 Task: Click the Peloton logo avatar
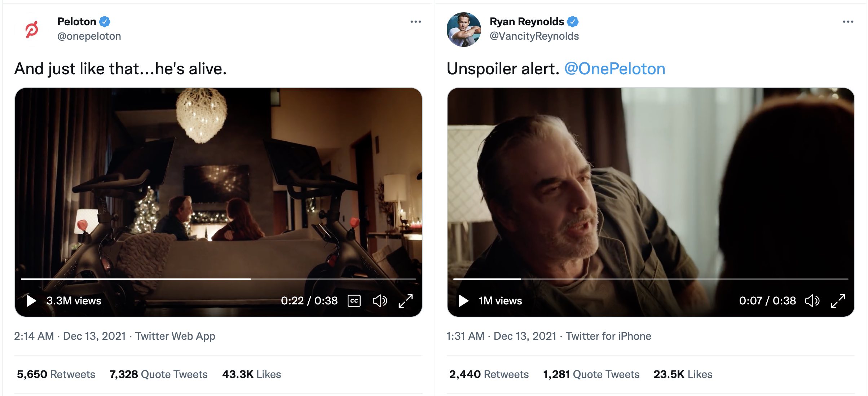32,30
